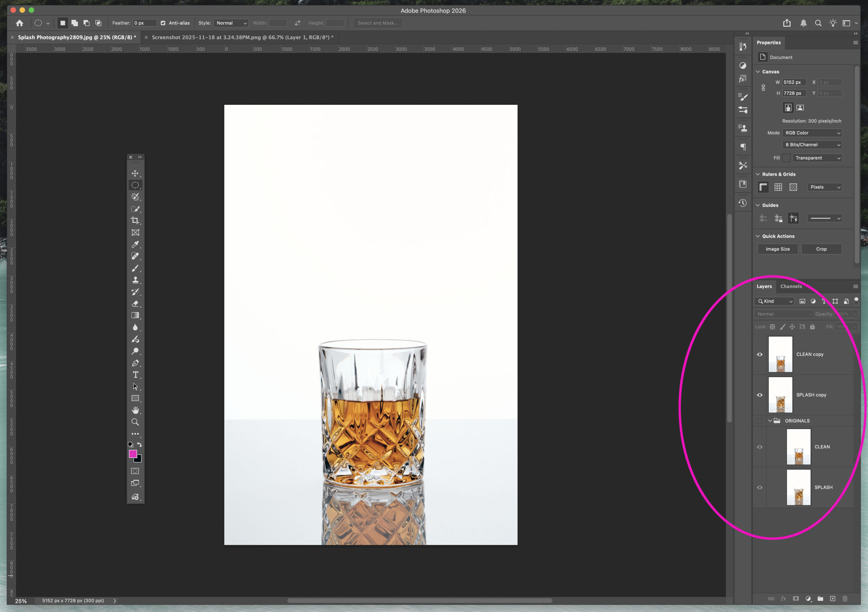Grab the Zoom tool
The height and width of the screenshot is (612, 868).
pyautogui.click(x=135, y=421)
